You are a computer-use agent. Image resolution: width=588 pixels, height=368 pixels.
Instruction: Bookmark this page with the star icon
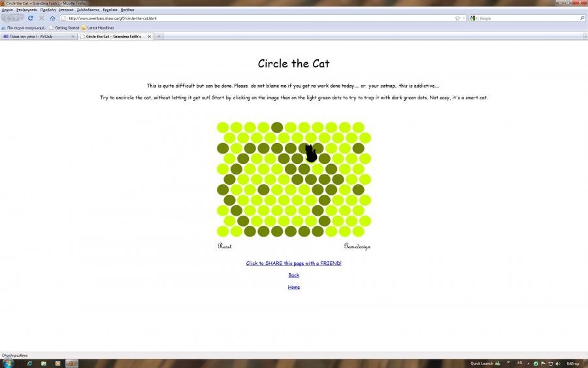pos(457,18)
